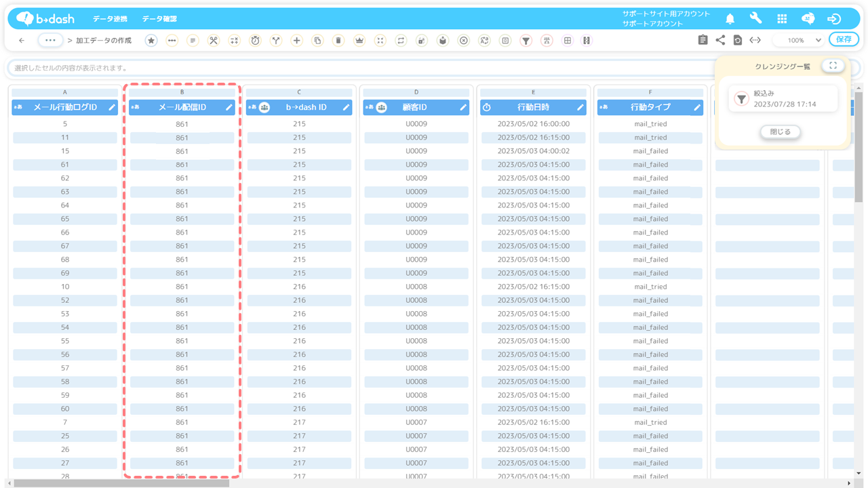868x488 pixels.
Task: Open the apps grid menu in header
Action: click(782, 19)
